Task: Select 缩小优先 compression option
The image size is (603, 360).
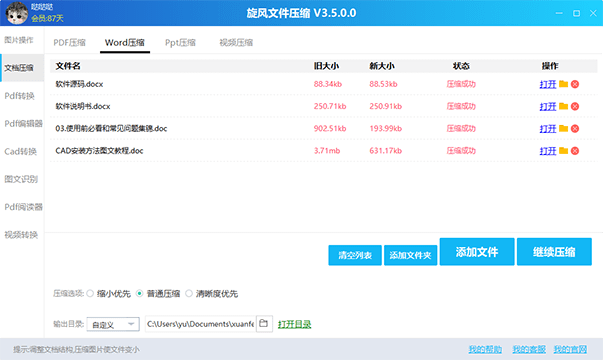Action: click(x=90, y=293)
